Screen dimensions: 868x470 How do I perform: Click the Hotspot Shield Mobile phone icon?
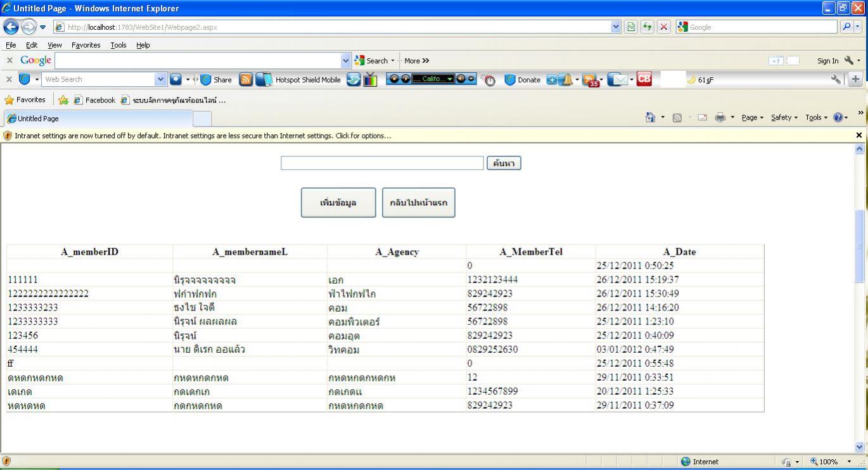264,79
